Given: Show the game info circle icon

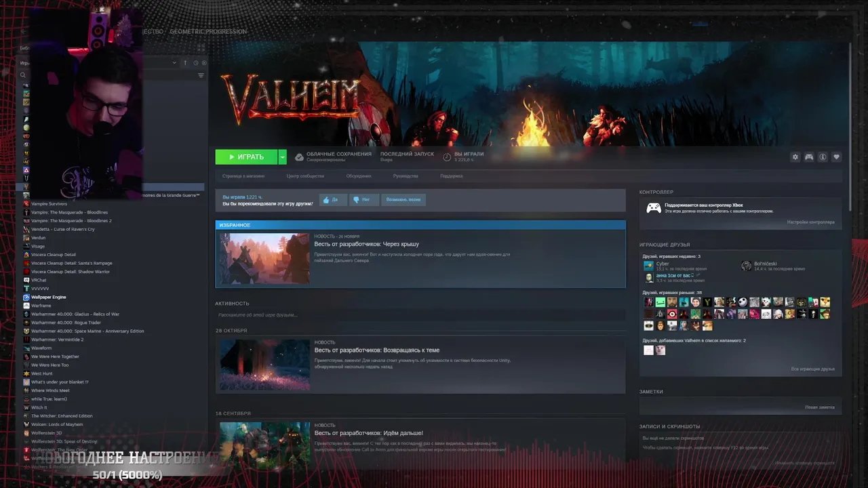Looking at the screenshot, I should 823,157.
